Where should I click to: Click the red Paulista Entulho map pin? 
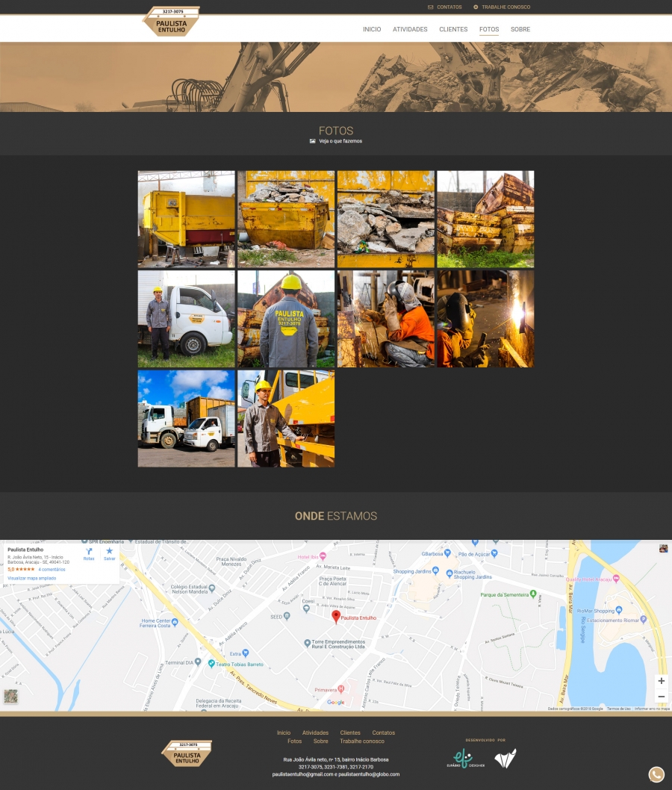coord(336,617)
